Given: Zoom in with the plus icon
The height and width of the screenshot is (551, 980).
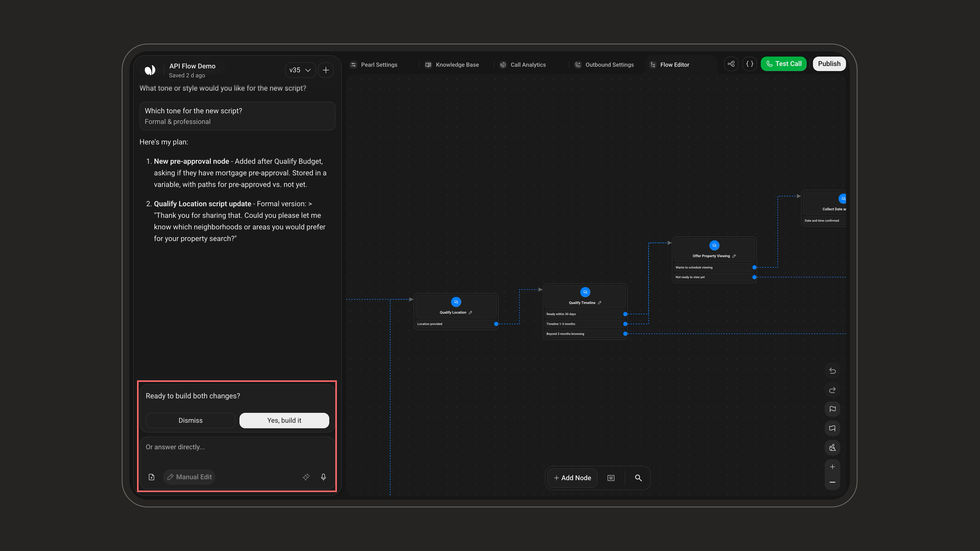Looking at the screenshot, I should click(x=832, y=467).
